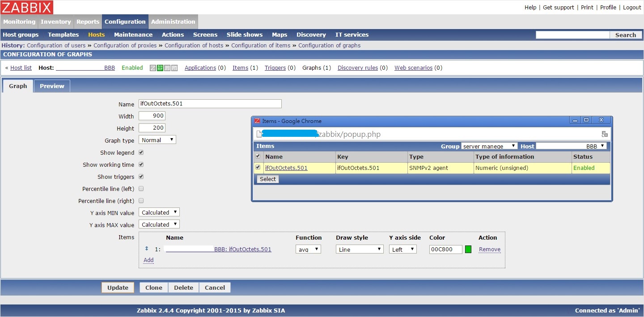The width and height of the screenshot is (644, 317).
Task: Enable Percentile line (left) checkbox
Action: [x=141, y=189]
